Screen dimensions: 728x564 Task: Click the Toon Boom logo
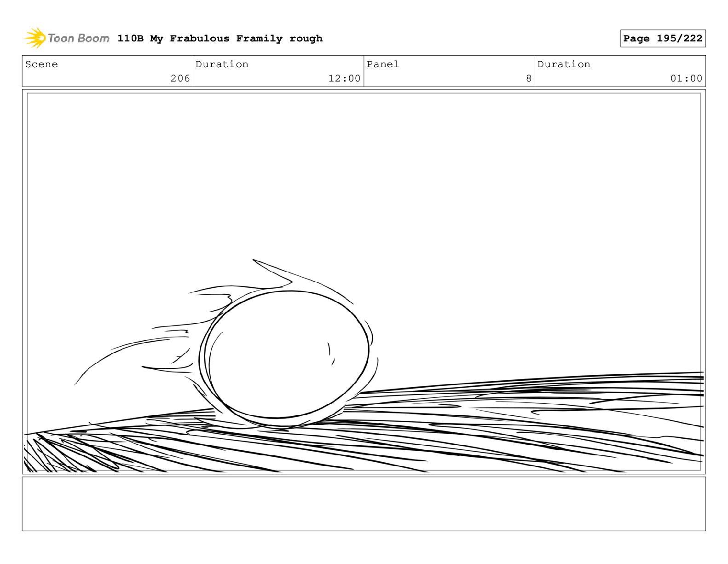67,38
